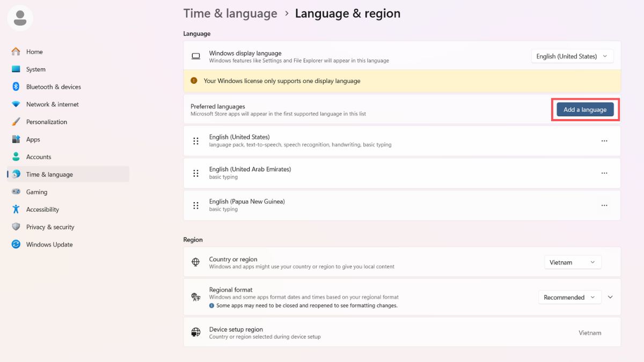The width and height of the screenshot is (644, 362).
Task: Open more options for English (United States)
Action: pyautogui.click(x=604, y=141)
